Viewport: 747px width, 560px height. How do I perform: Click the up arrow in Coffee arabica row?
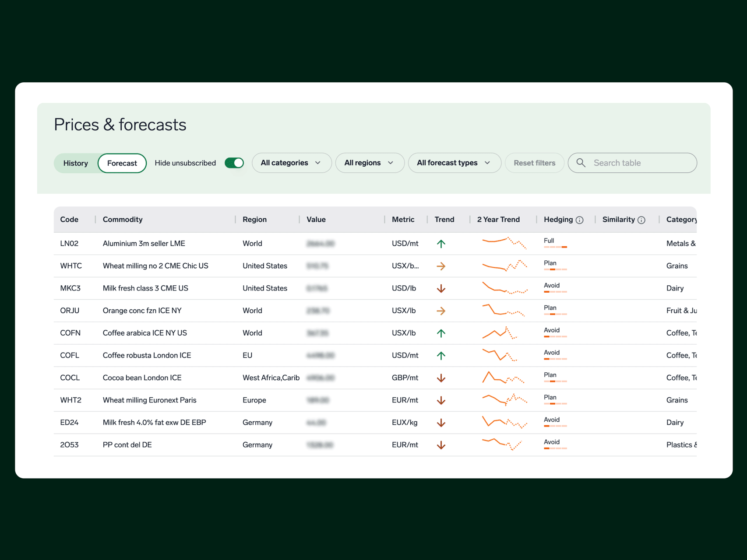[441, 333]
